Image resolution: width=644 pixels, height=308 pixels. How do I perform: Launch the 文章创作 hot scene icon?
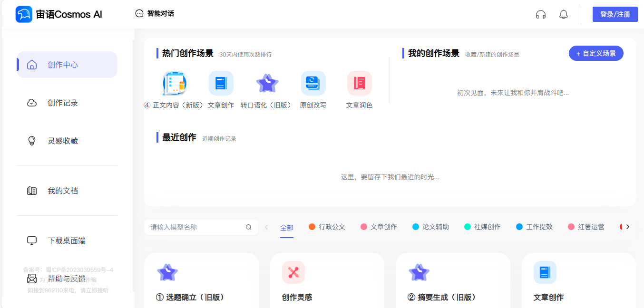[x=221, y=83]
